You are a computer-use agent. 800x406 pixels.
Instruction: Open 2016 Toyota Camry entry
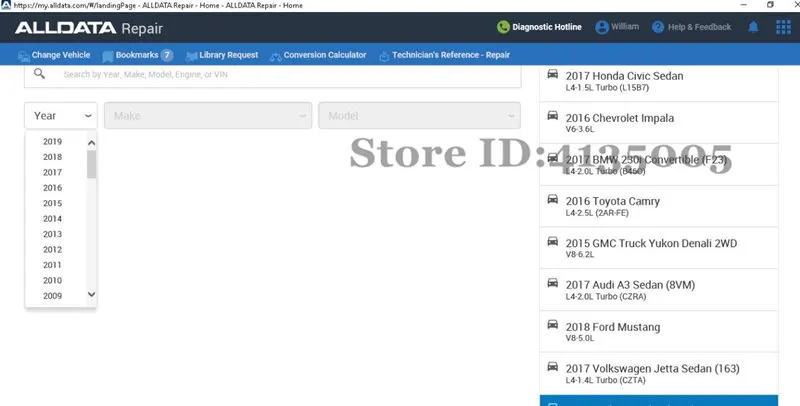point(659,206)
